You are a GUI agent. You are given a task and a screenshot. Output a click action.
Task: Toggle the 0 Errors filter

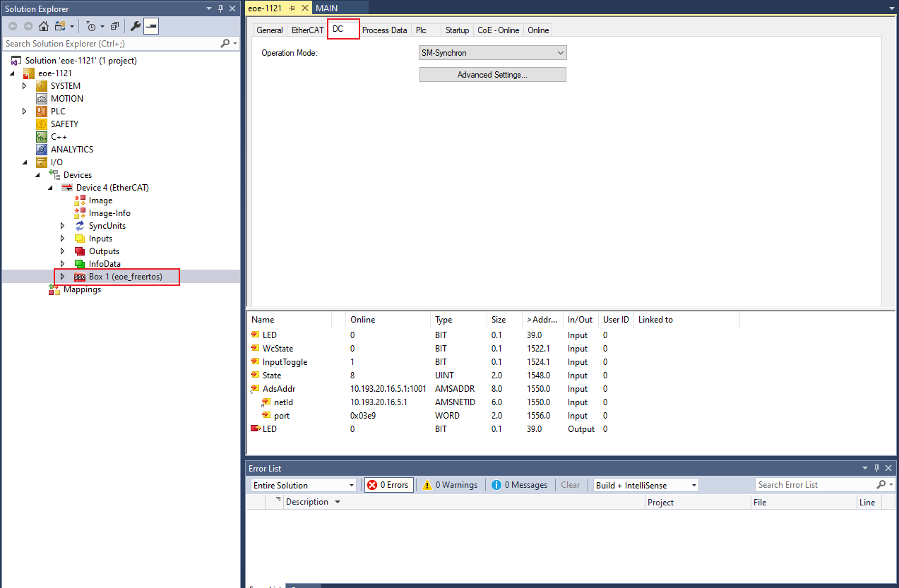(x=388, y=485)
